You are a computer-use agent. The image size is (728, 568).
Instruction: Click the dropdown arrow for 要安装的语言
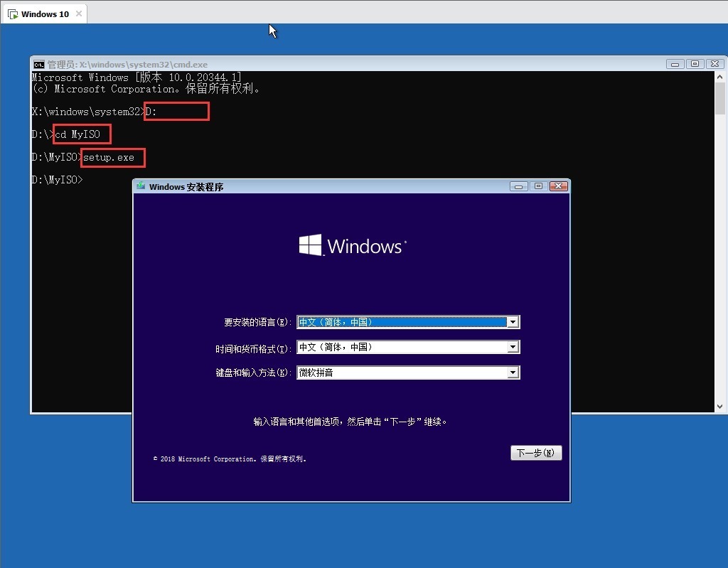tap(513, 322)
